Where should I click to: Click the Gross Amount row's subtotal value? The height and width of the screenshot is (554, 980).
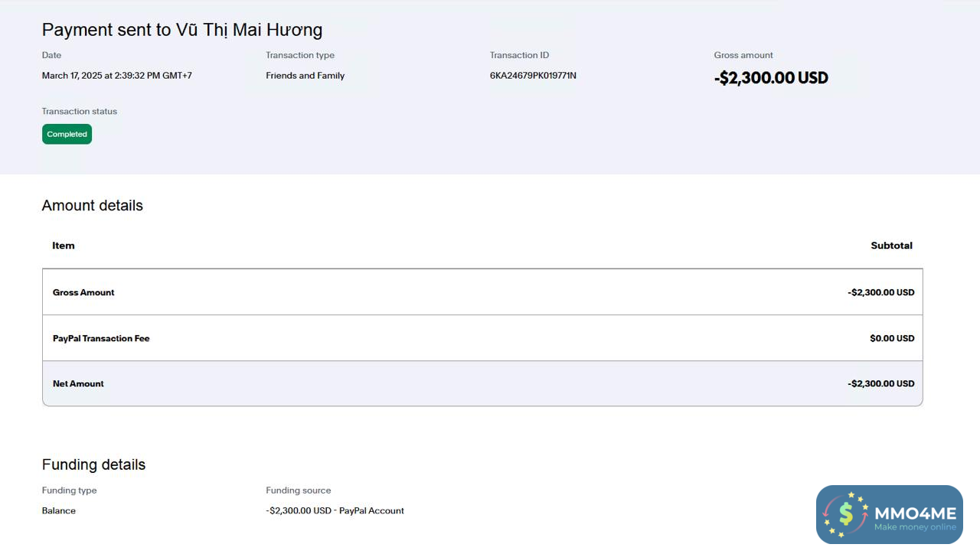[880, 292]
